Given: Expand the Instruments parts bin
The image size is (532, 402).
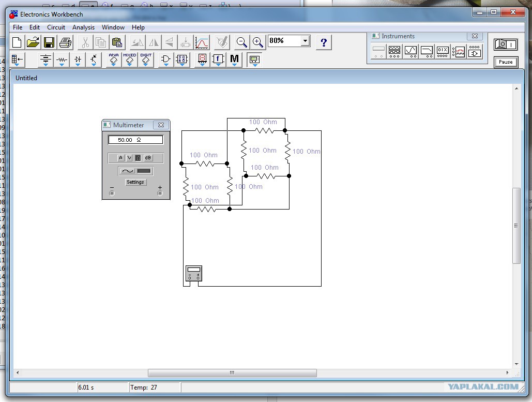Looking at the screenshot, I should (x=254, y=60).
